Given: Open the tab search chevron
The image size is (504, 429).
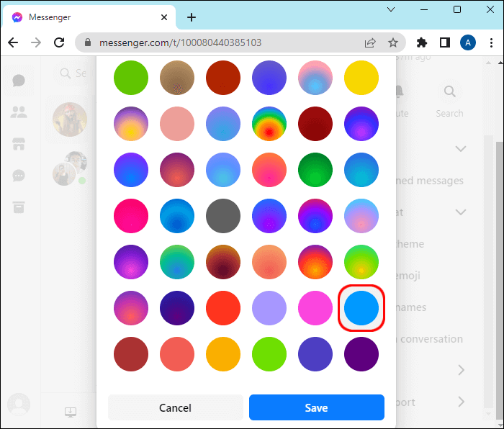Looking at the screenshot, I should click(391, 9).
